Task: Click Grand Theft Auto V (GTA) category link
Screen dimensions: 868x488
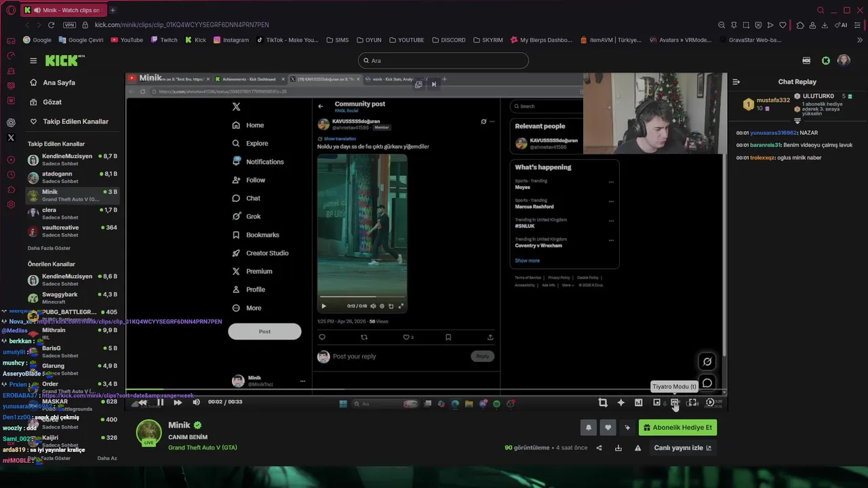Action: 203,448
